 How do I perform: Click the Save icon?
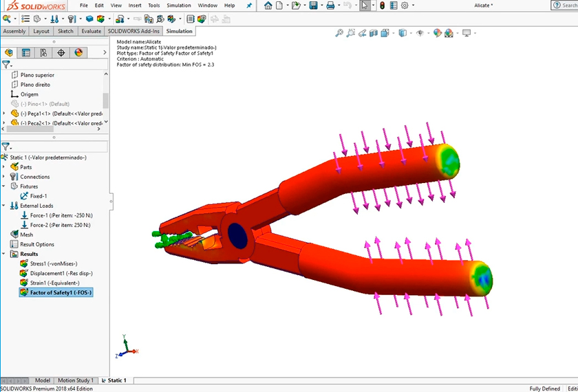(x=314, y=6)
